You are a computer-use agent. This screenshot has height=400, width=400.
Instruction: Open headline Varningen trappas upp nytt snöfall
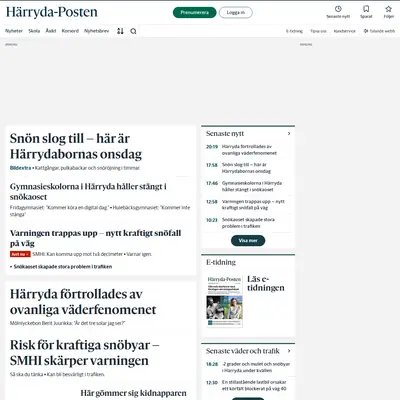coord(95,238)
